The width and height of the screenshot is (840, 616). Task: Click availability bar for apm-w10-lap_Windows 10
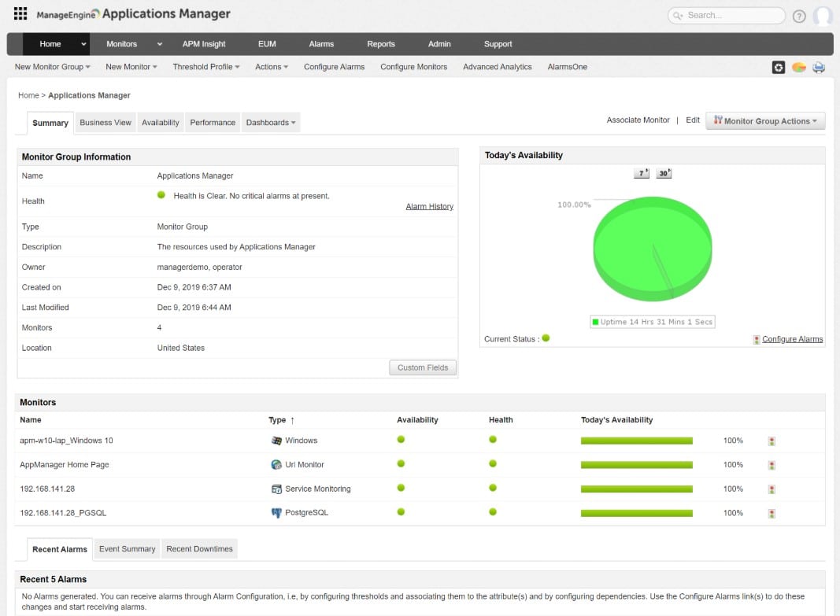[x=636, y=441]
